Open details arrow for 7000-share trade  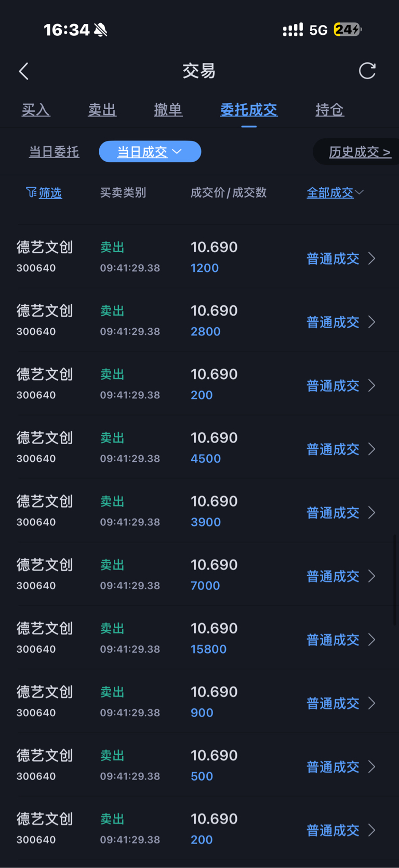(x=372, y=576)
